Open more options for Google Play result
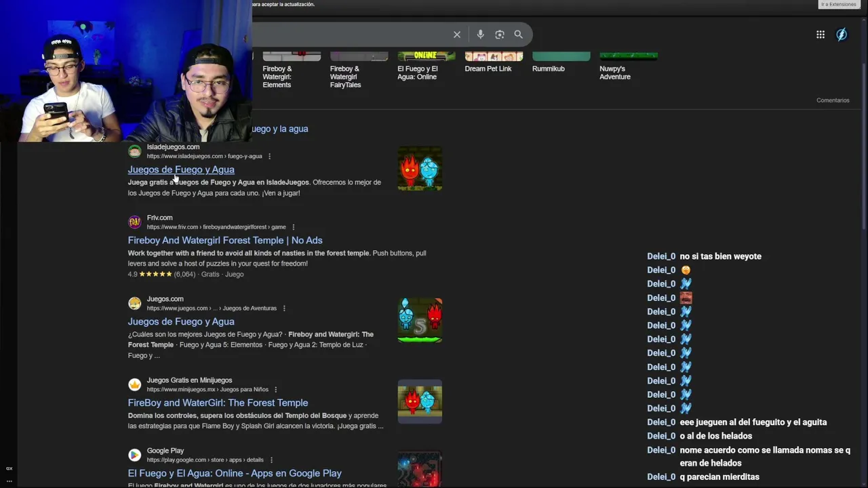Viewport: 868px width, 488px height. click(x=271, y=460)
